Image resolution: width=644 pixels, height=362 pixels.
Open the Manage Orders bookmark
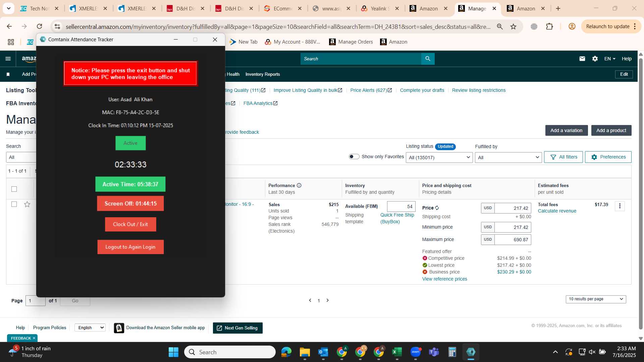point(351,42)
